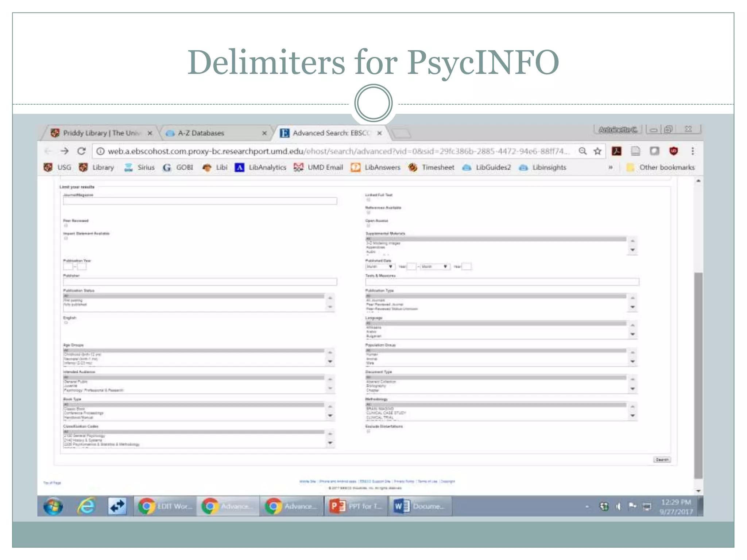Viewport: 747px width, 560px height.
Task: Open the USG bookmark
Action: point(58,167)
